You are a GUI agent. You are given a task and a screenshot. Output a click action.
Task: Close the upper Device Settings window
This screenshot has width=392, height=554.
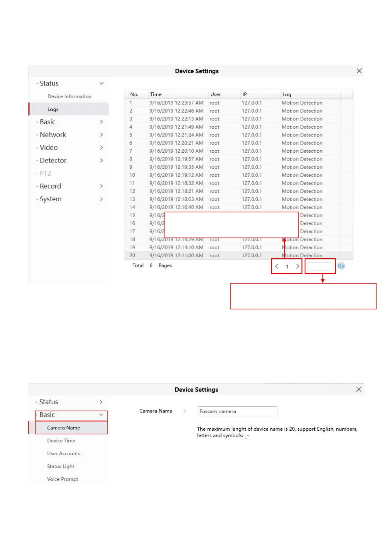pos(359,71)
